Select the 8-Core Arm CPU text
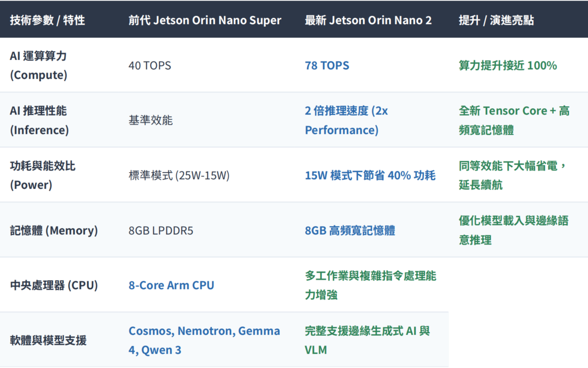The width and height of the screenshot is (588, 368). click(x=171, y=285)
